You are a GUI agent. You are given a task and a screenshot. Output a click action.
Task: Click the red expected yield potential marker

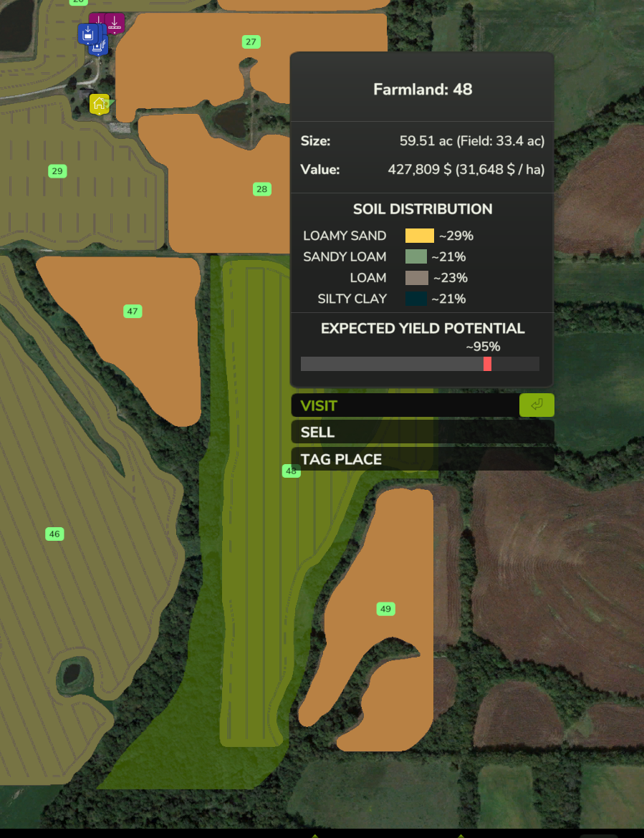point(487,364)
